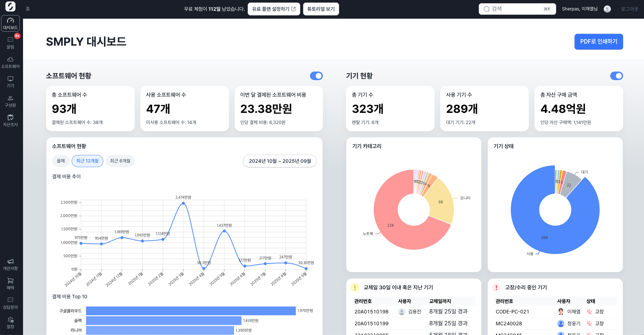
Task: Switch to 최근 6개월 period filter
Action: (x=120, y=161)
